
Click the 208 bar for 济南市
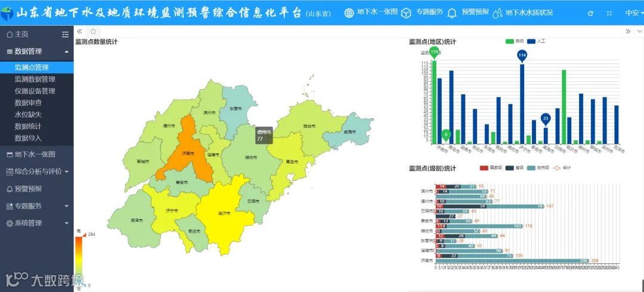(x=512, y=261)
